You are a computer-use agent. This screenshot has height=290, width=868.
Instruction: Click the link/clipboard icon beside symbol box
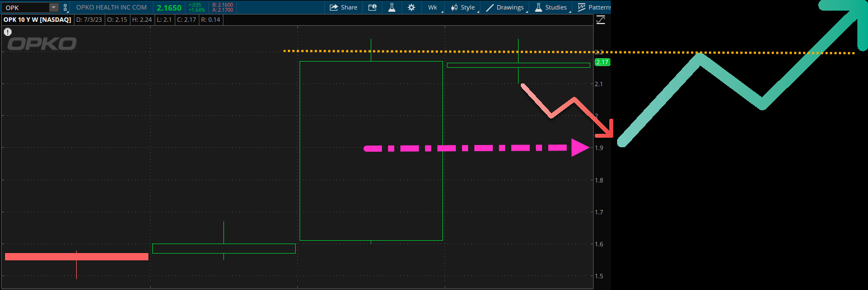click(65, 8)
